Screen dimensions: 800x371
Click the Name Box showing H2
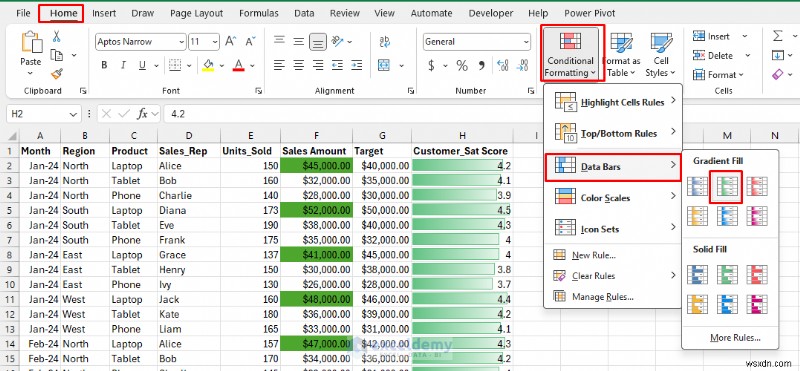tap(43, 114)
